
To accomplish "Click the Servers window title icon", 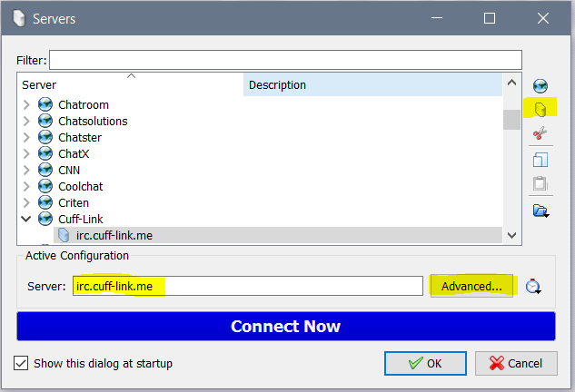I will pyautogui.click(x=19, y=18).
